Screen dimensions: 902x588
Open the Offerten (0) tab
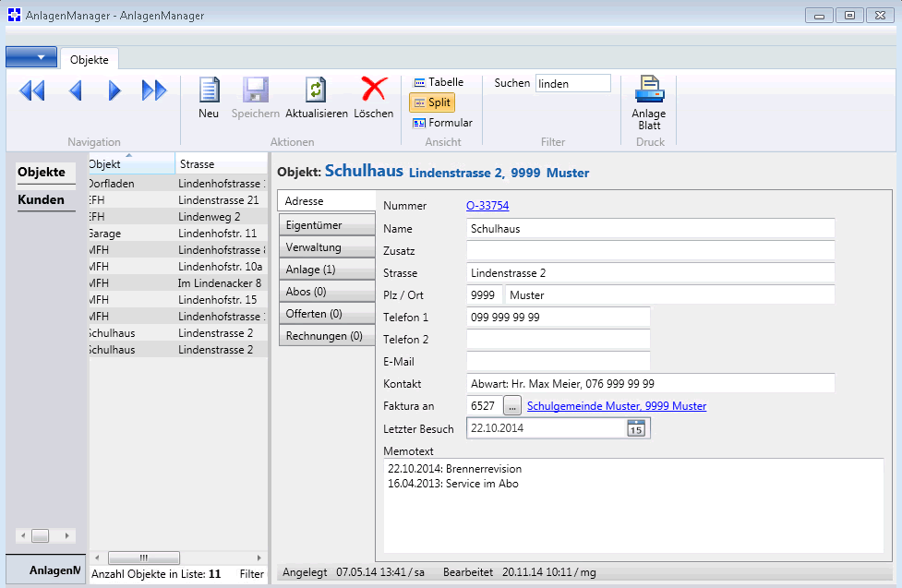tap(326, 314)
